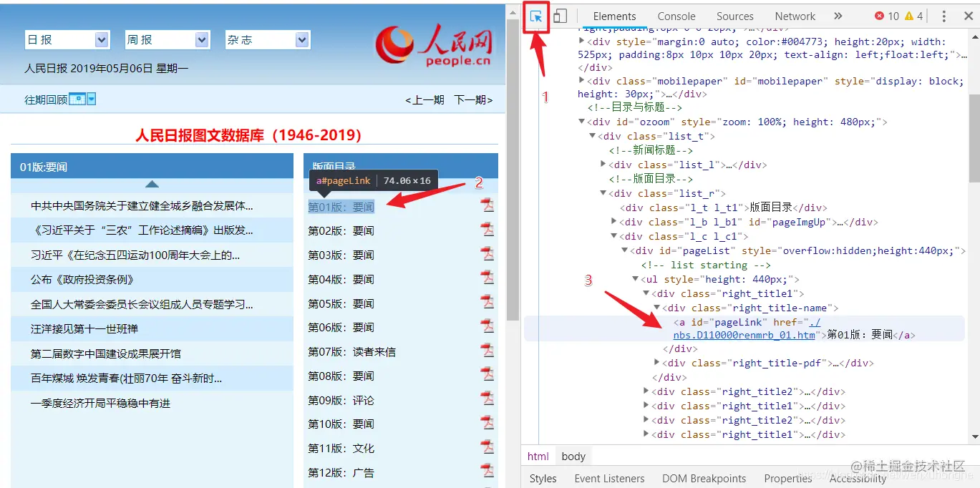The width and height of the screenshot is (980, 488).
Task: Expand the right_title-pdf div node
Action: (x=657, y=363)
